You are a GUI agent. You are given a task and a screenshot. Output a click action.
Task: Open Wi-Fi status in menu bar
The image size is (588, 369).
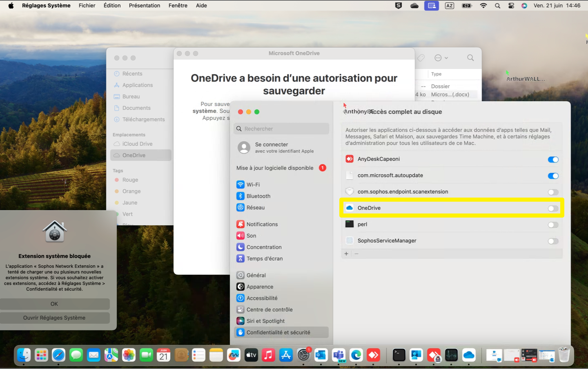(483, 5)
